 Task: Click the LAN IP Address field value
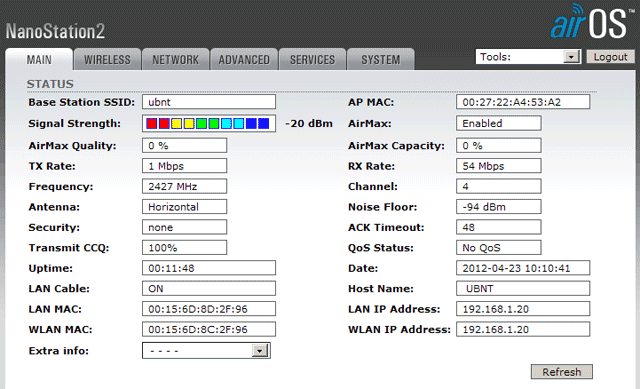tap(523, 309)
